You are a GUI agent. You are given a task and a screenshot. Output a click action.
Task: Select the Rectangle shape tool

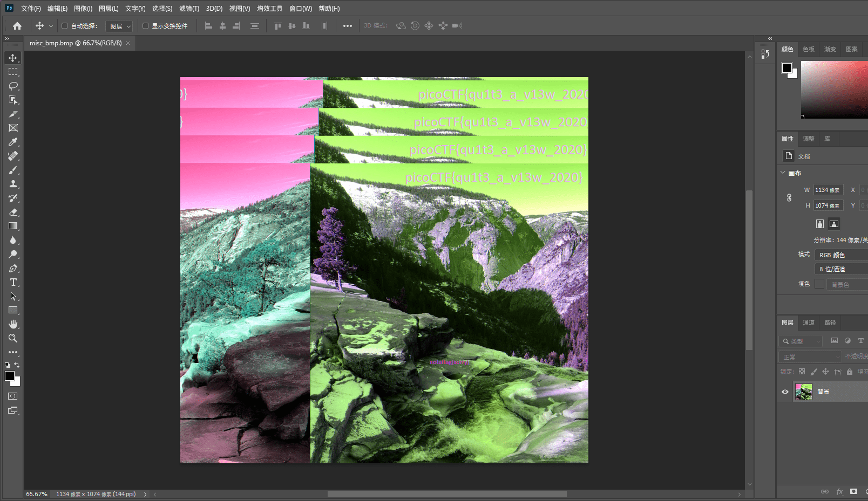(x=13, y=310)
